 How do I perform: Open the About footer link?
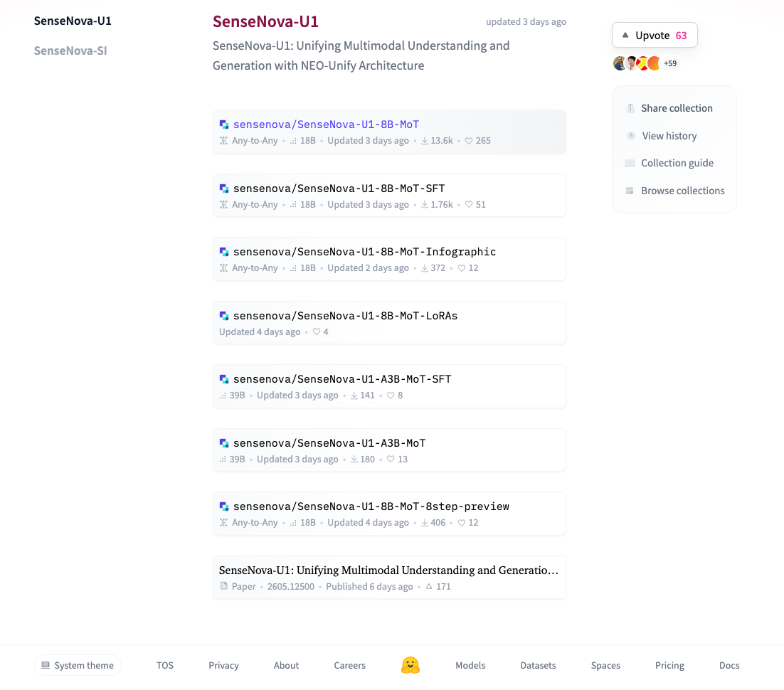[x=286, y=666]
